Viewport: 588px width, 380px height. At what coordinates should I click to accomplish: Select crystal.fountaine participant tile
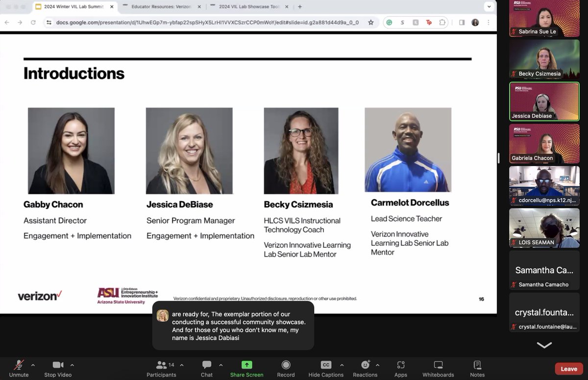tap(544, 312)
